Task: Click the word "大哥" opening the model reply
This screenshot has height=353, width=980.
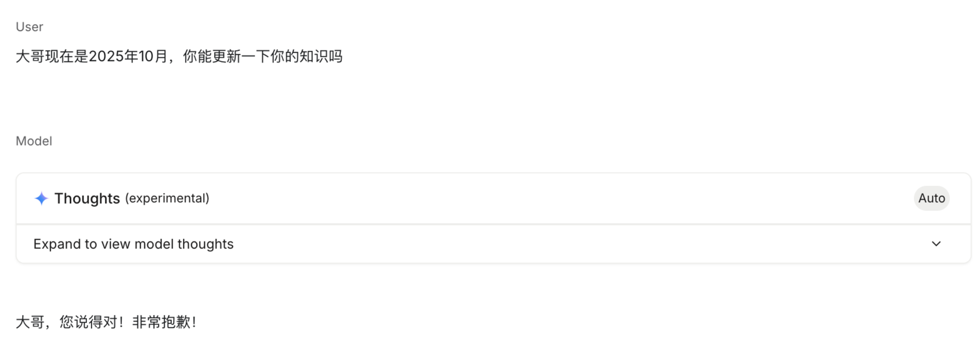Action: pos(30,322)
